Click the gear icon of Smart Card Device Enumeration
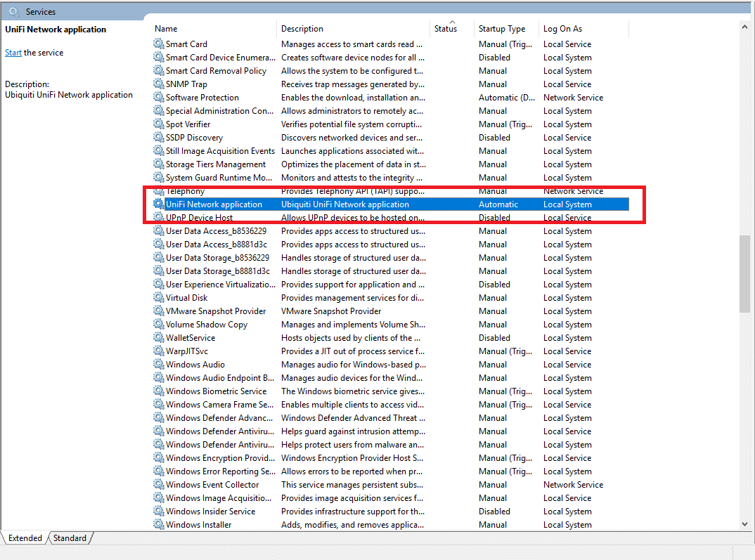Viewport: 755px width, 560px height. (158, 57)
